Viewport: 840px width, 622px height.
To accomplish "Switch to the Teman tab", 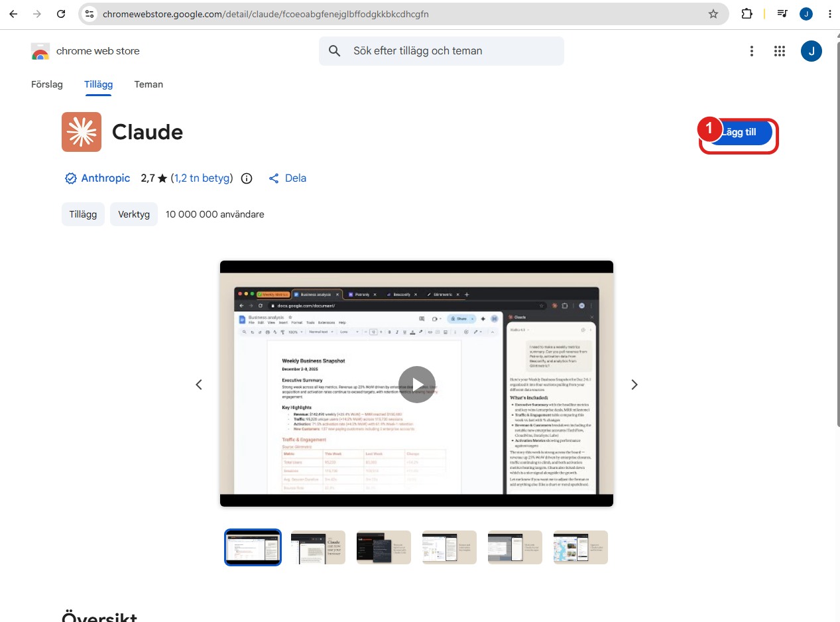I will 149,84.
